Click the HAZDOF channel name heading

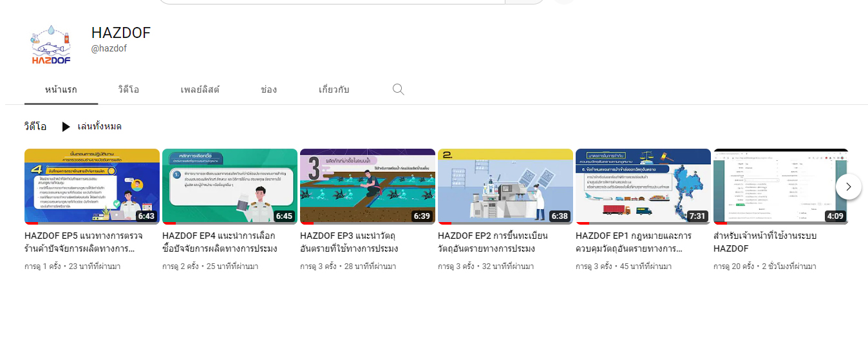click(121, 33)
